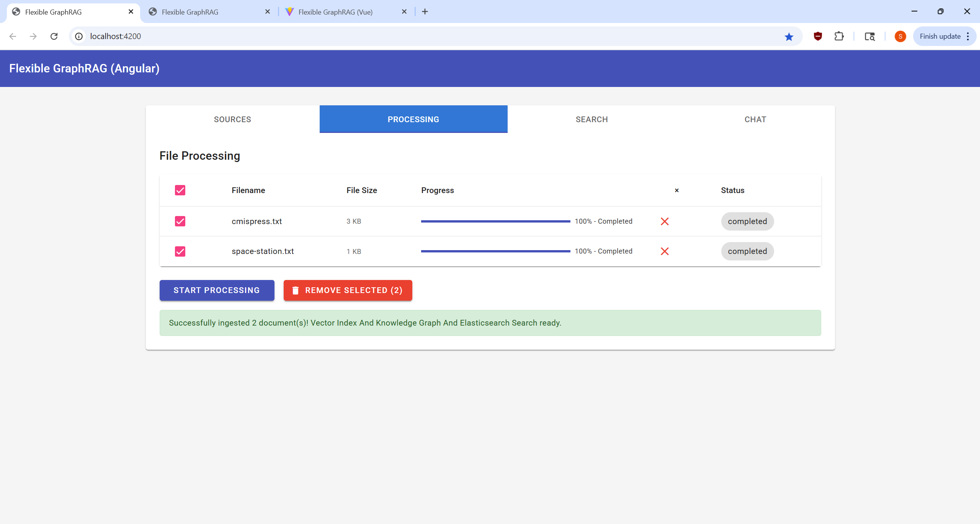Open the shield privacy extension icon
Image resolution: width=980 pixels, height=524 pixels.
(817, 36)
